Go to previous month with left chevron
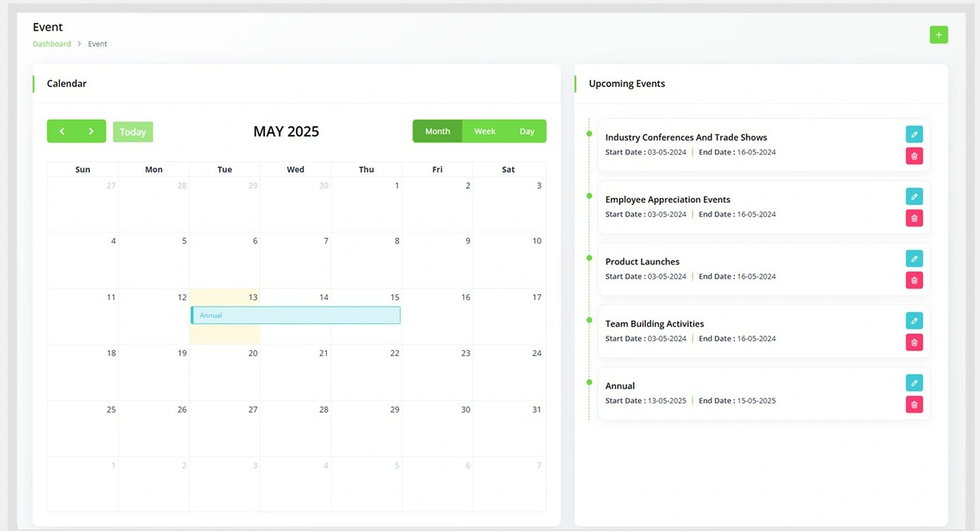The width and height of the screenshot is (980, 531). pos(62,131)
